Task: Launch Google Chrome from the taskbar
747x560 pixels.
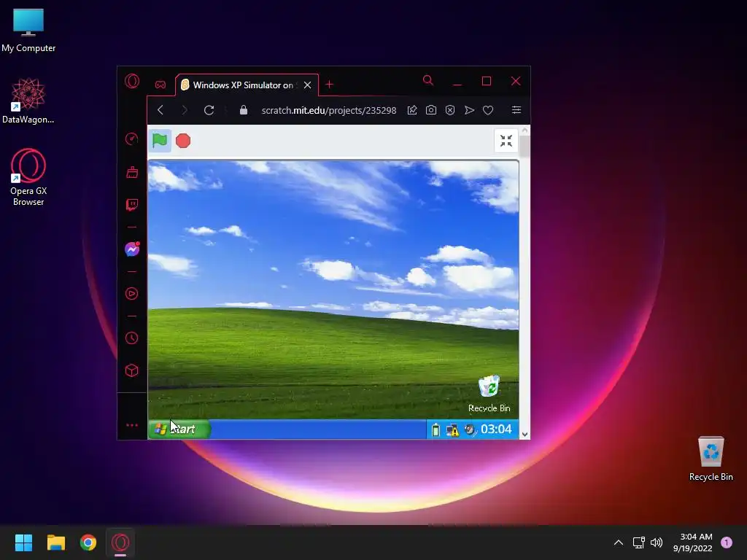Action: point(88,542)
